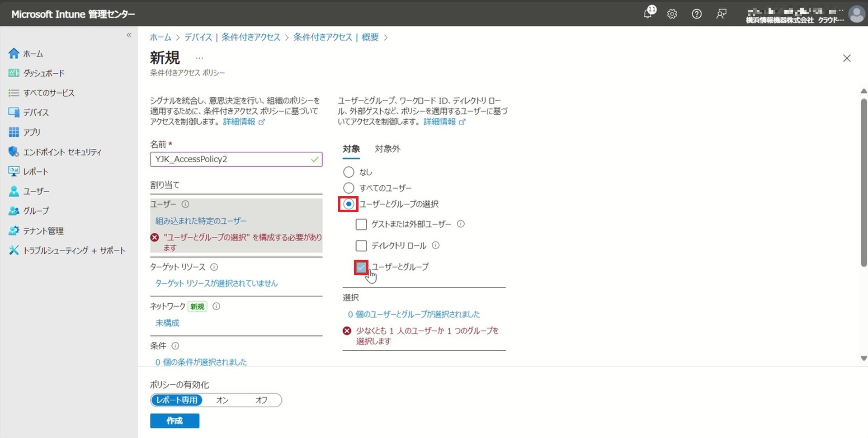Image resolution: width=868 pixels, height=438 pixels.
Task: Open the settings gear icon
Action: [x=672, y=14]
